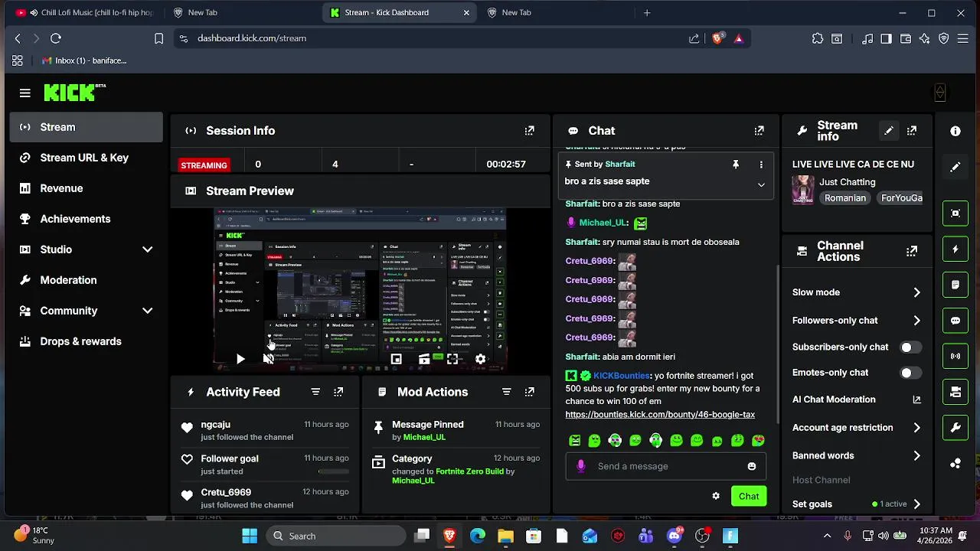Open stream preview player settings gear
The width and height of the screenshot is (980, 551).
[480, 359]
